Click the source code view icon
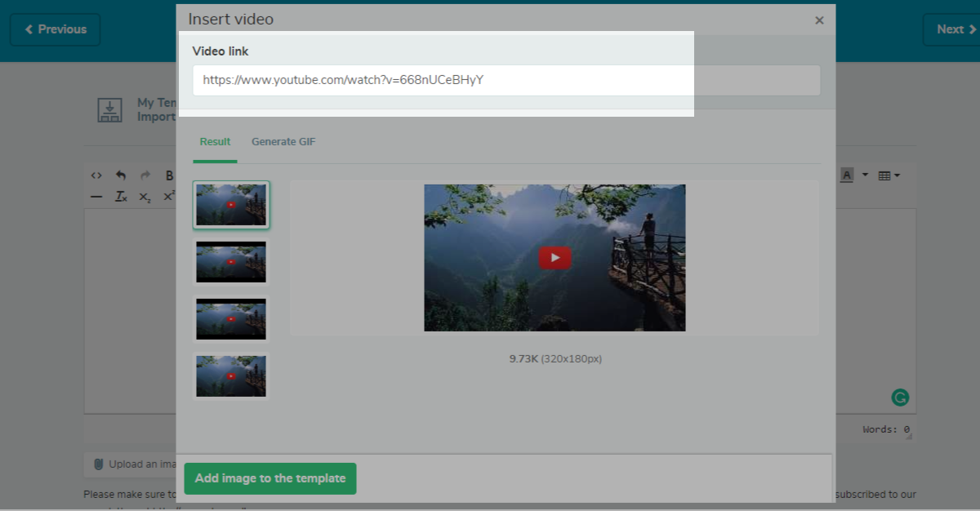This screenshot has height=511, width=980. (x=96, y=176)
